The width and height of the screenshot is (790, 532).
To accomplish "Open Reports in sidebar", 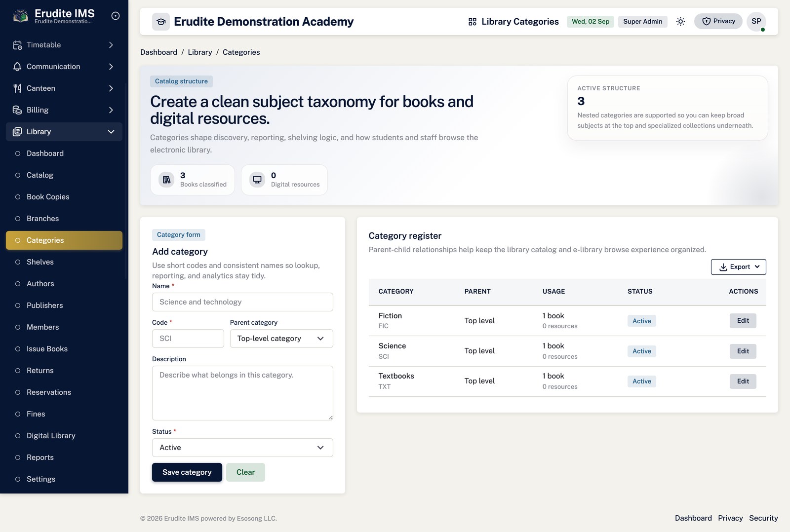I will pyautogui.click(x=64, y=457).
